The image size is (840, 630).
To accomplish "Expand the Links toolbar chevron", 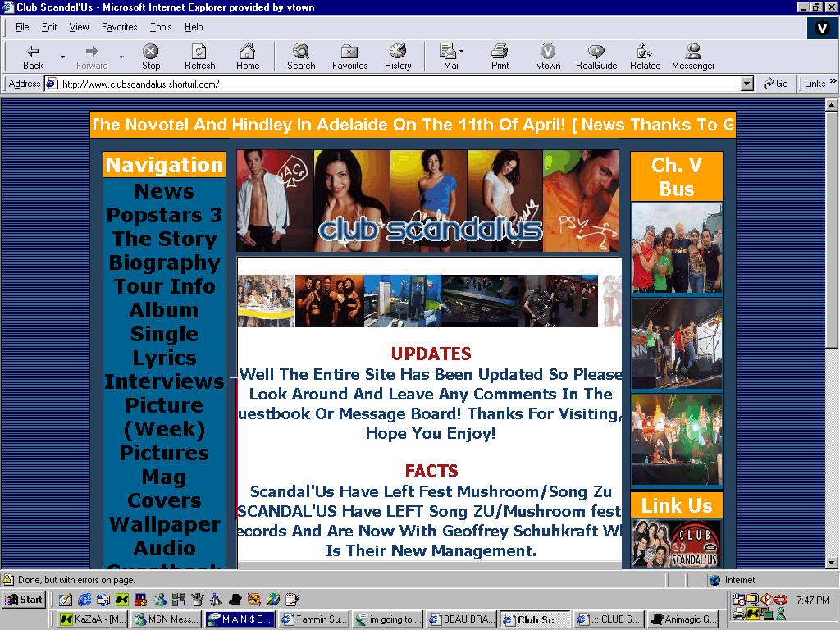I will coord(833,83).
